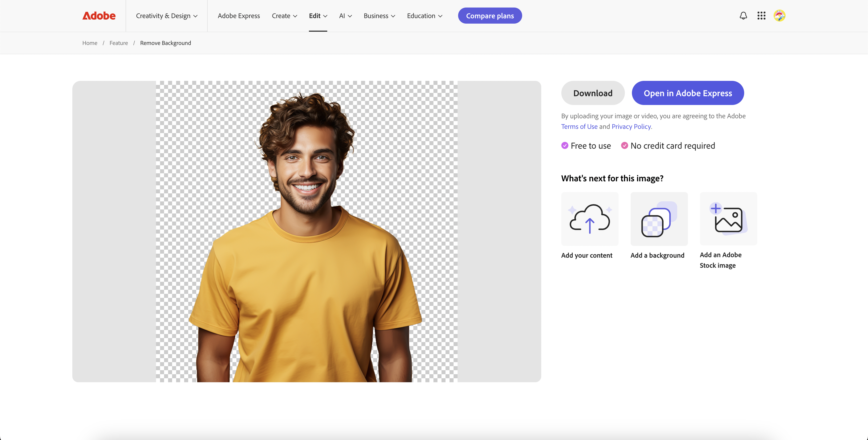The image size is (868, 440).
Task: Expand the Create menu
Action: 284,16
